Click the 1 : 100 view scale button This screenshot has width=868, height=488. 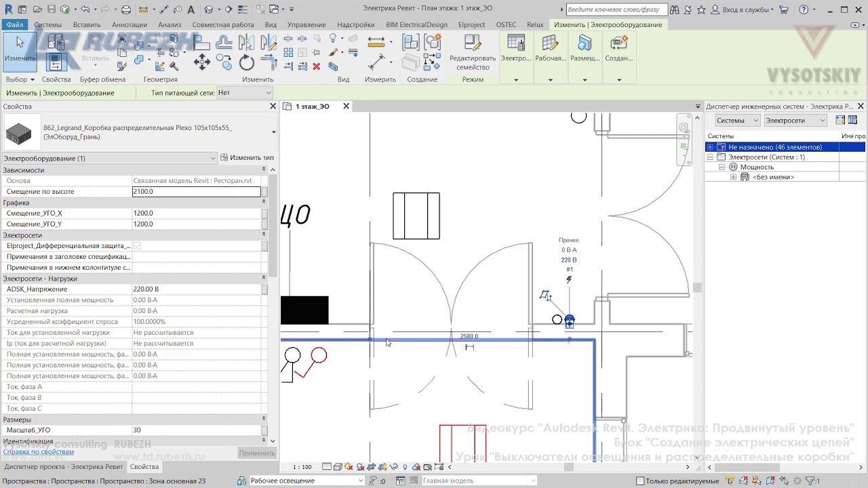(302, 467)
